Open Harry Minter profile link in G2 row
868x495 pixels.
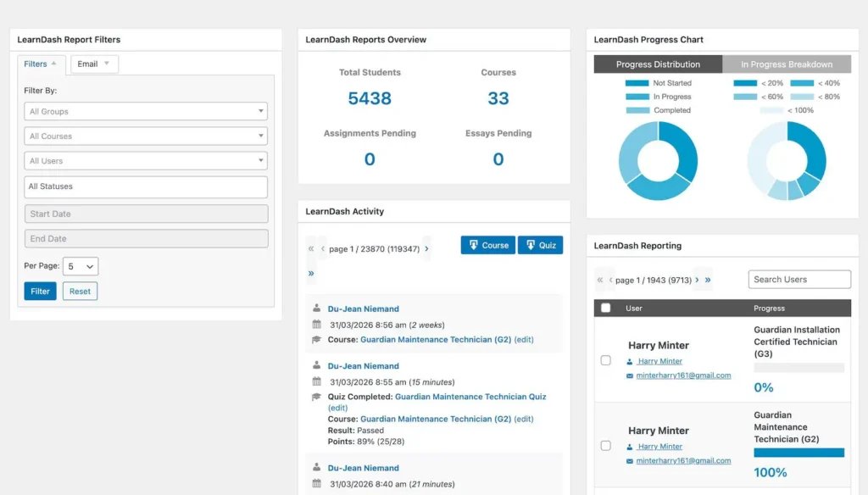click(659, 447)
